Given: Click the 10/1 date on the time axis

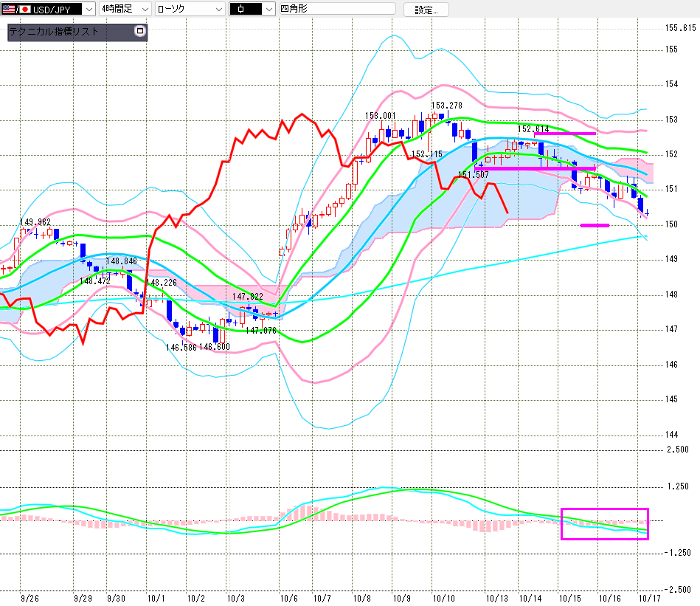Looking at the screenshot, I should coord(156,598).
